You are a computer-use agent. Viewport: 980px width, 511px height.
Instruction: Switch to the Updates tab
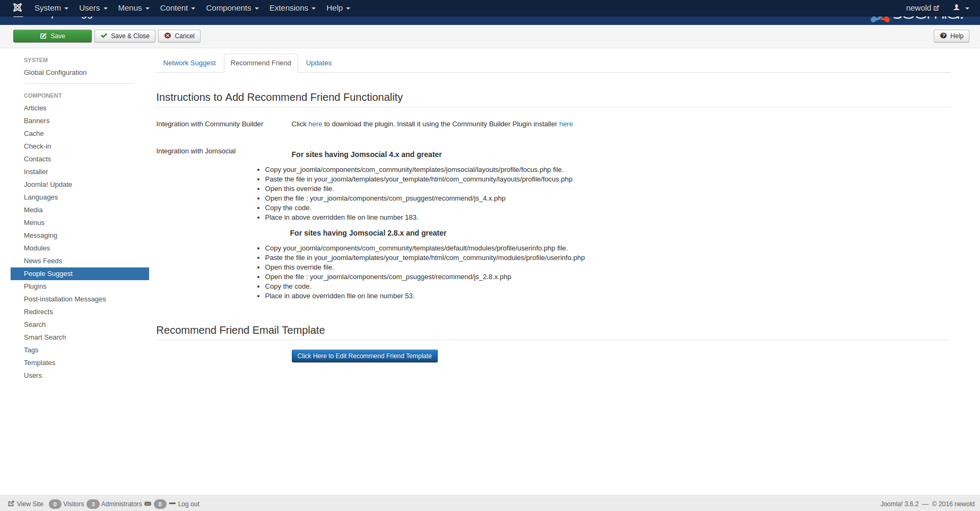click(318, 63)
